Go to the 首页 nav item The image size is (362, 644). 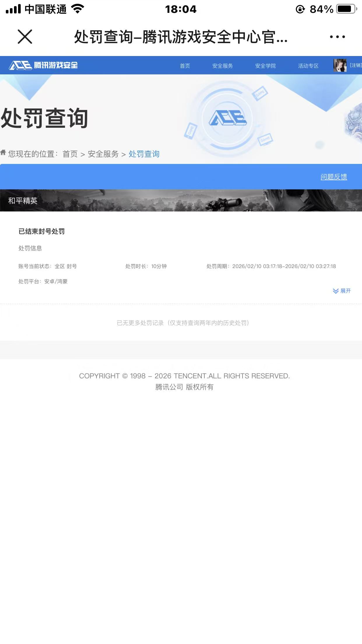185,66
